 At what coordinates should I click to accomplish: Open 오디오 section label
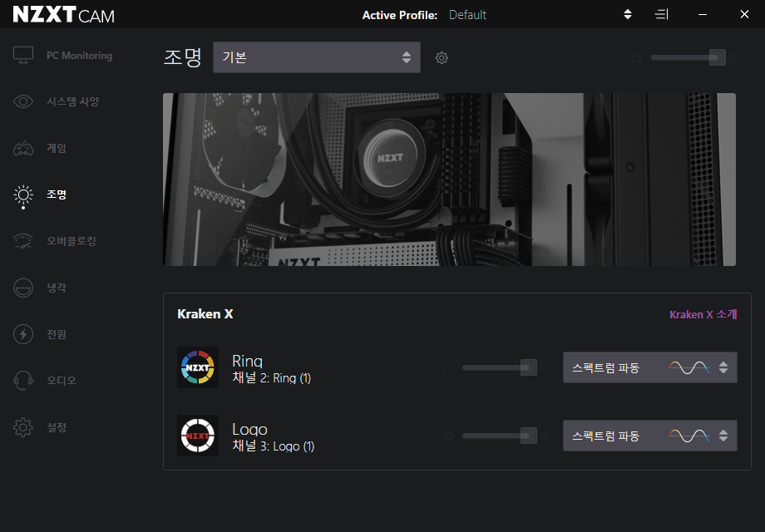(61, 381)
